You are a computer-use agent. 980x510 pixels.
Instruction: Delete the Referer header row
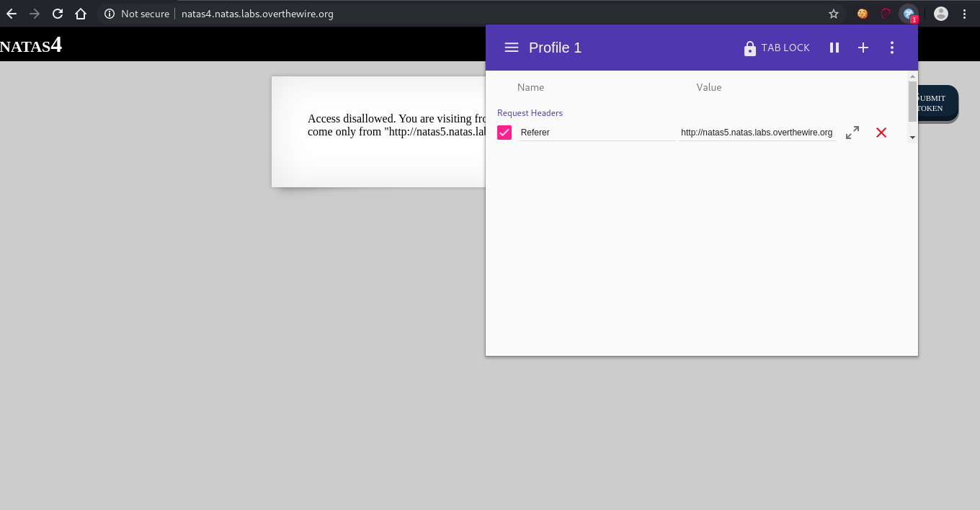(x=881, y=133)
